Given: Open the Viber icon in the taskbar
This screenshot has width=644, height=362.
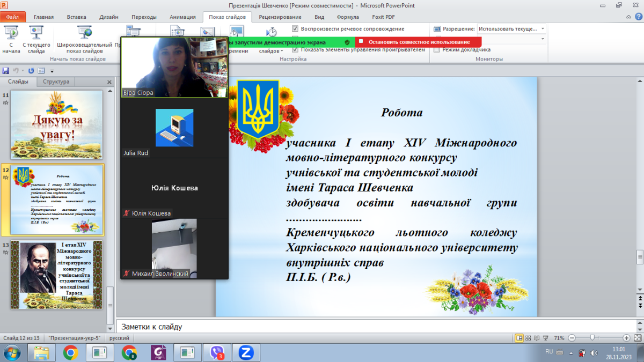Looking at the screenshot, I should click(x=217, y=352).
